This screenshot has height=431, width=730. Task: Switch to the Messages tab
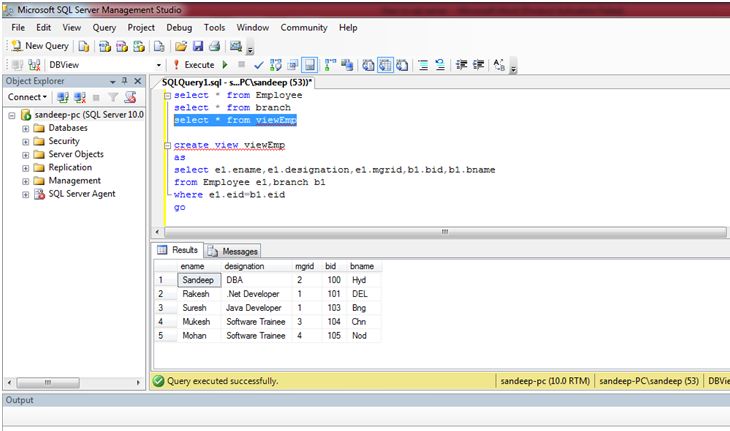point(233,251)
